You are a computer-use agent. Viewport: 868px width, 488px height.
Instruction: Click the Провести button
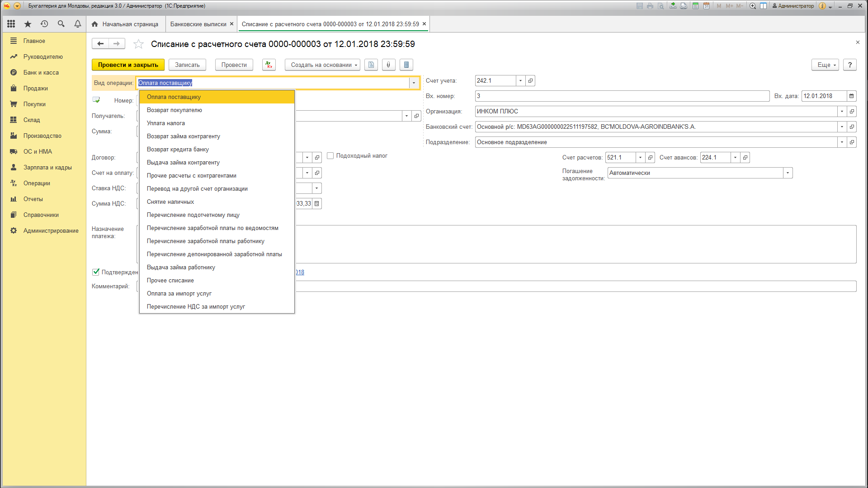pos(234,65)
